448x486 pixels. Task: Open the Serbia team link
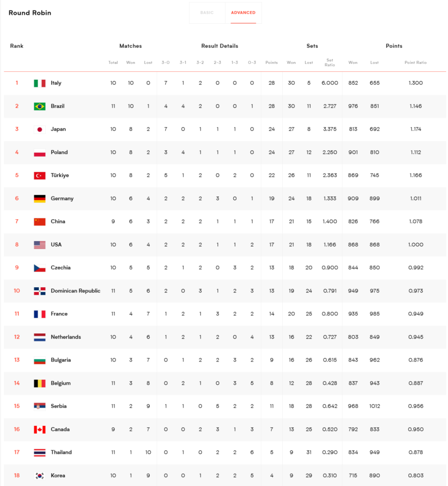pos(59,406)
